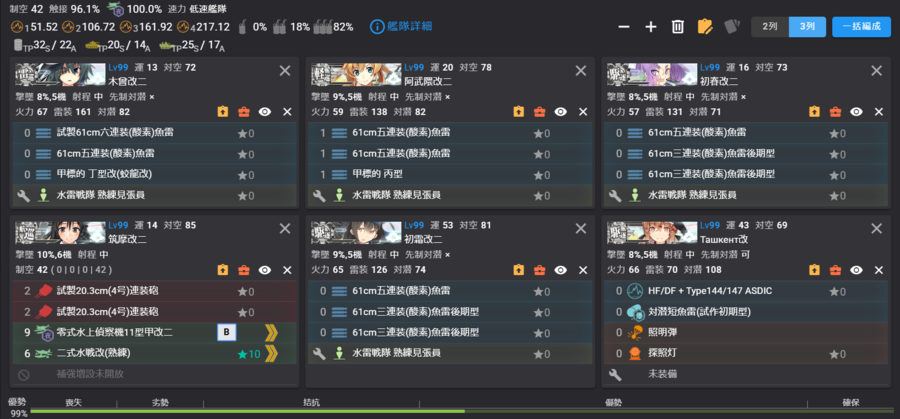Click the trash can delete icon

coord(678,27)
